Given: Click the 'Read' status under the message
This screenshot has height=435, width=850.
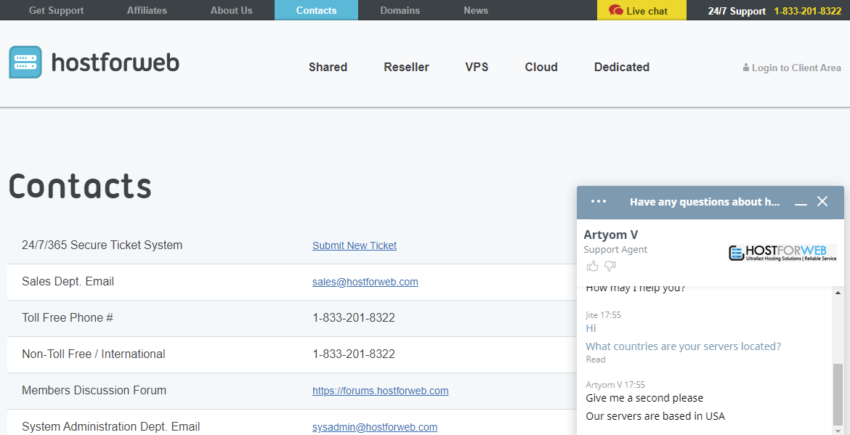Looking at the screenshot, I should [x=595, y=359].
